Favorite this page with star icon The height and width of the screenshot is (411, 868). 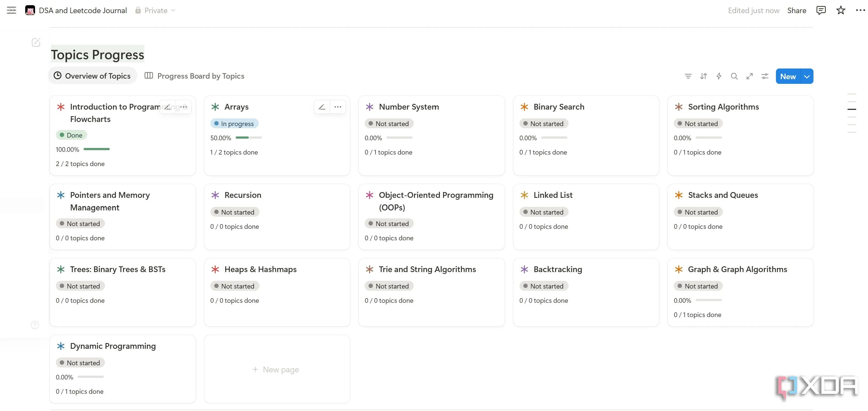pyautogui.click(x=841, y=10)
